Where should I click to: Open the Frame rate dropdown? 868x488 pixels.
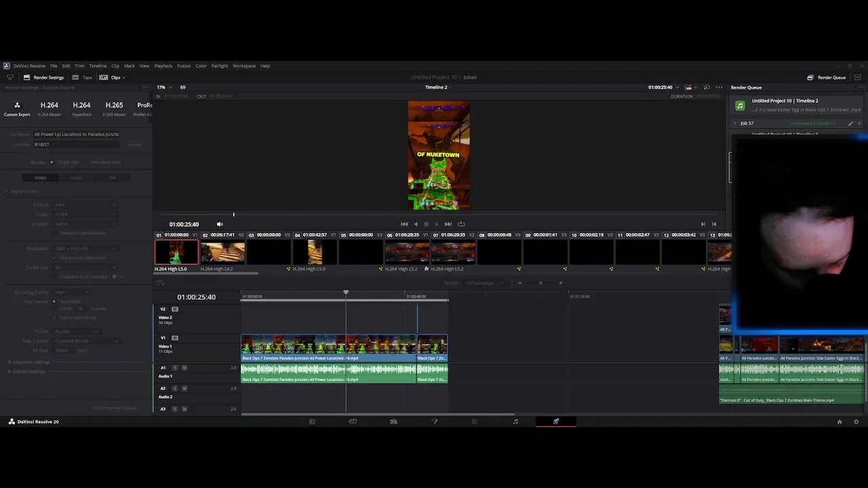click(x=85, y=267)
